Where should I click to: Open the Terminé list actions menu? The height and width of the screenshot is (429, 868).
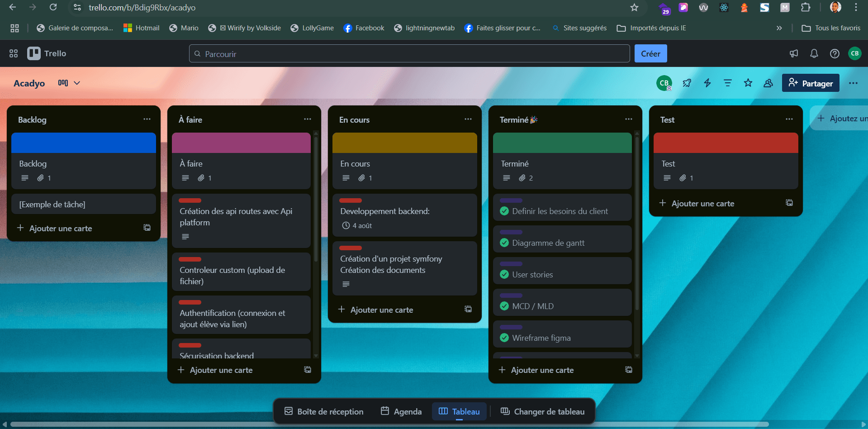(629, 119)
